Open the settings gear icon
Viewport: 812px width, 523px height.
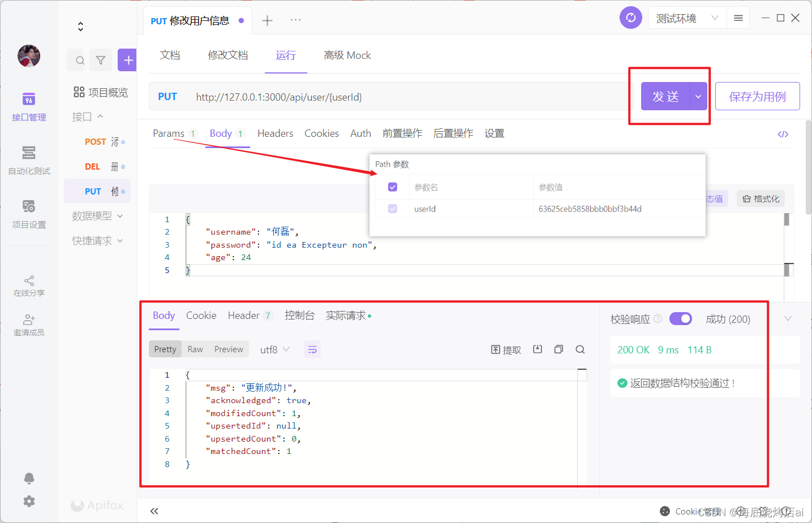(29, 502)
